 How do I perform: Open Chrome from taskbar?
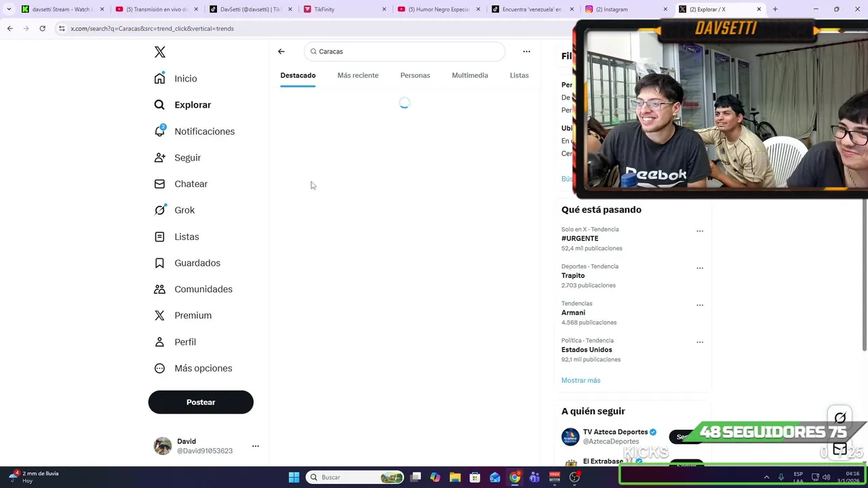pos(515,477)
